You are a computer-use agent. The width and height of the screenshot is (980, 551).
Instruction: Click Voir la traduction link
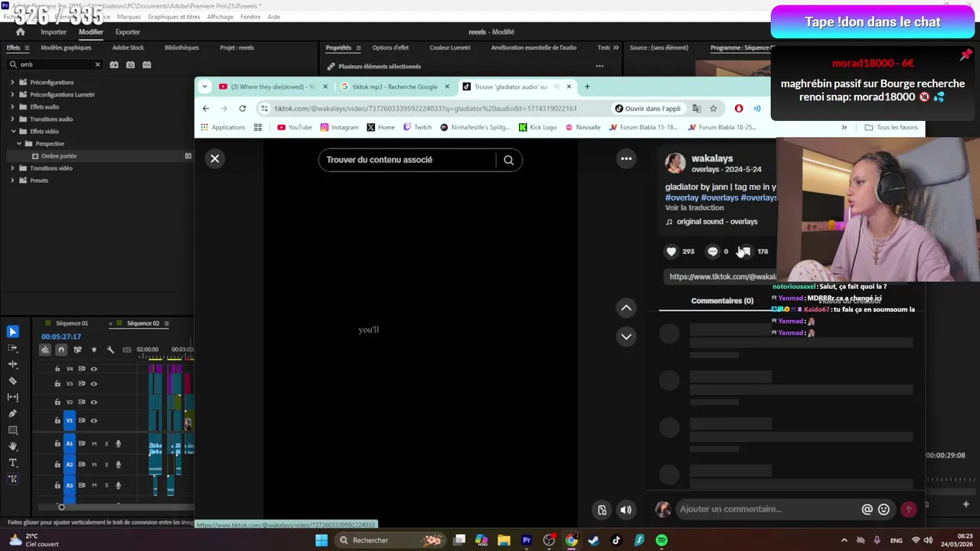[x=694, y=207]
